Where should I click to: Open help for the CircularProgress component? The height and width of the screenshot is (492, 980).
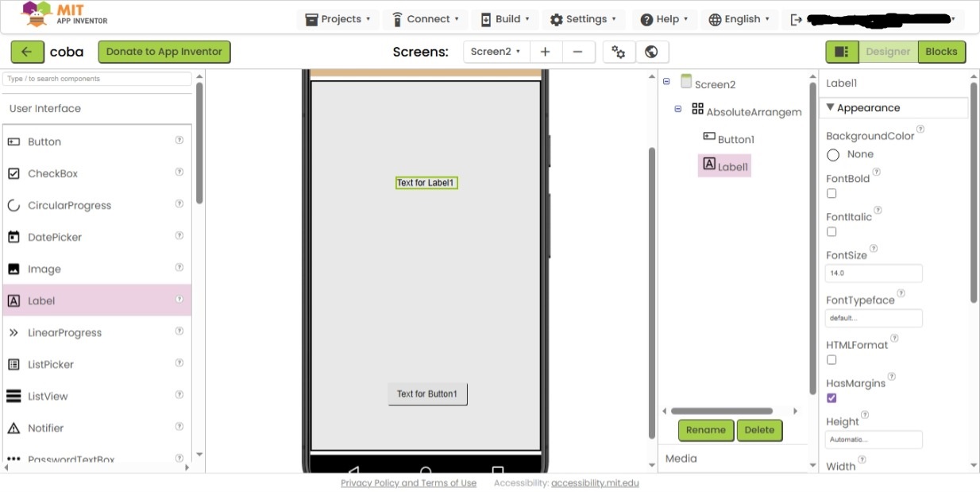click(x=179, y=203)
